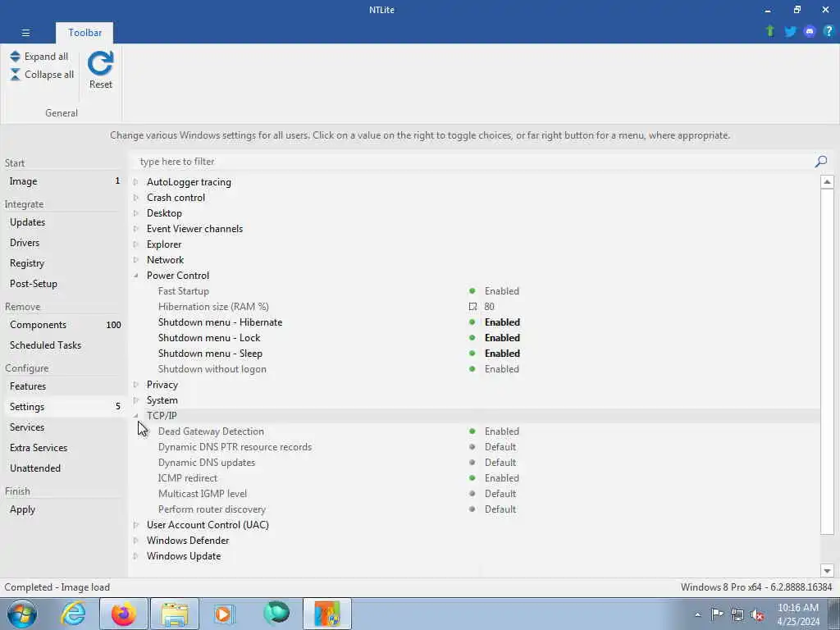Viewport: 840px width, 630px height.
Task: Toggle Shutdown without logon value
Action: [501, 368]
